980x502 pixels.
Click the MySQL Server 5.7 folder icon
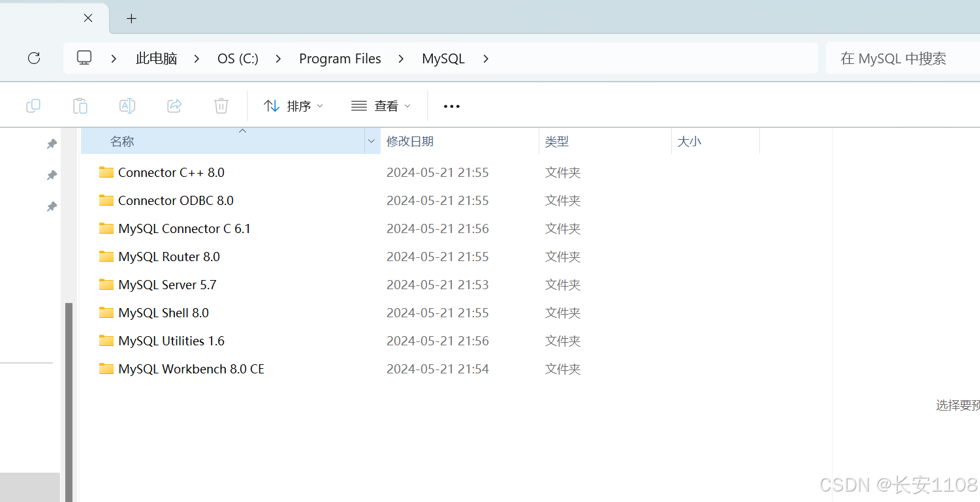[x=106, y=285]
